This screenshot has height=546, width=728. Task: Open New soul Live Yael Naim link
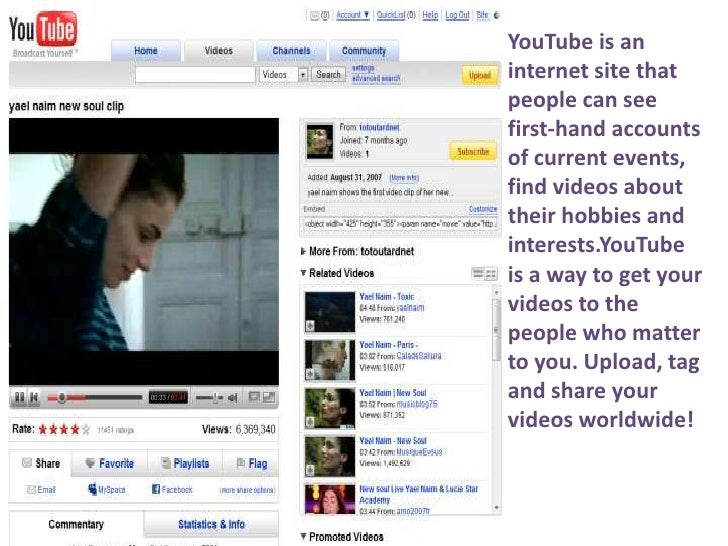(x=418, y=494)
